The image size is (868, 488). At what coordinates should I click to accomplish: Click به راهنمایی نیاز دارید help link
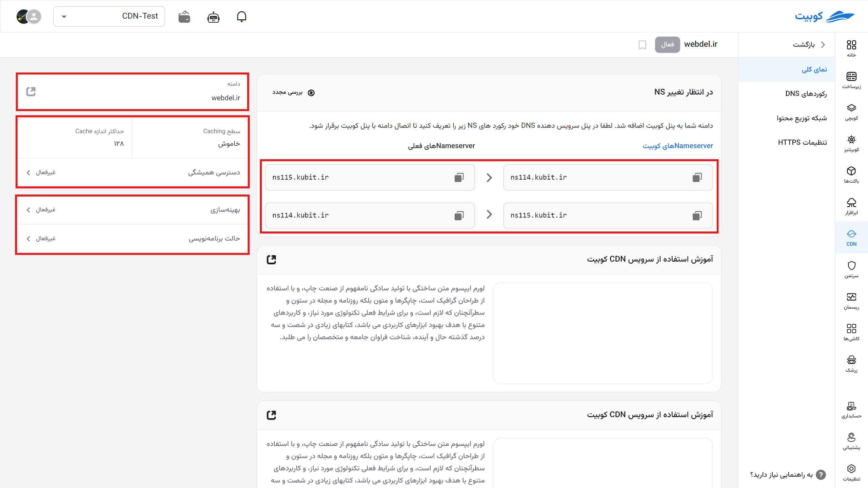click(x=781, y=475)
